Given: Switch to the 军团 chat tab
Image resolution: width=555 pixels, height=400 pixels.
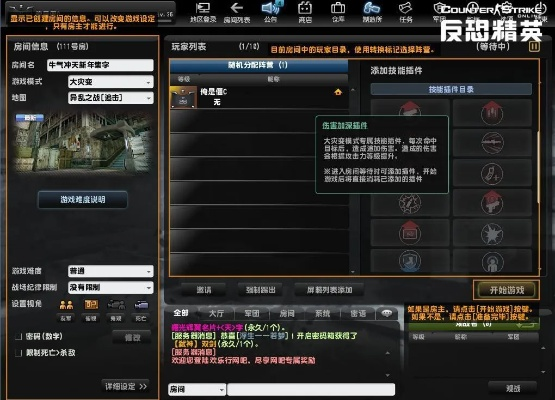Looking at the screenshot, I should pos(252,313).
